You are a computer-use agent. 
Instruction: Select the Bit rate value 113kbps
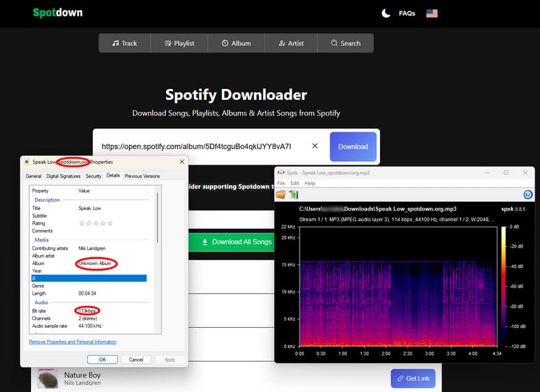point(87,311)
